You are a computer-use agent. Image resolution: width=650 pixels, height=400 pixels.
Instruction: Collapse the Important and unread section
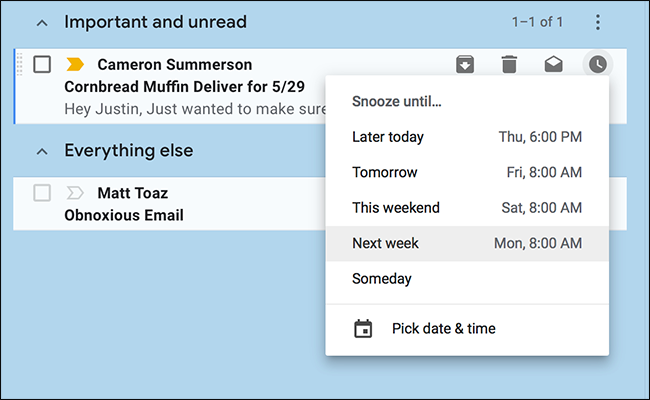tap(42, 22)
